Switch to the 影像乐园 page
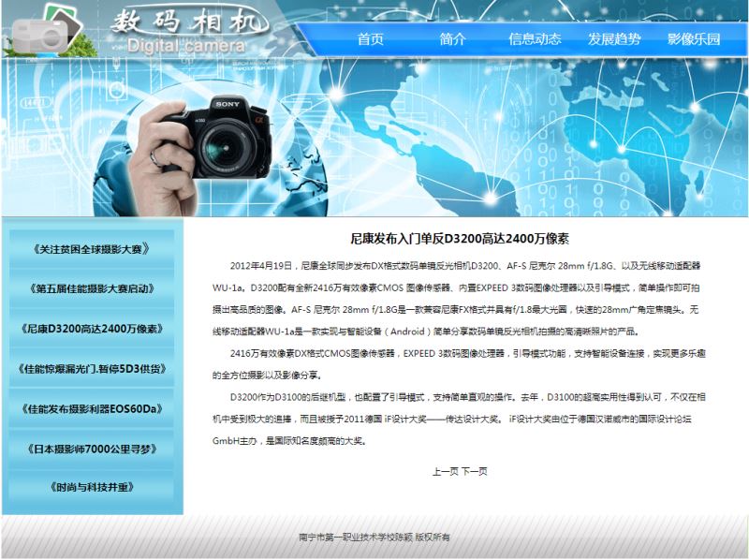 pyautogui.click(x=694, y=39)
